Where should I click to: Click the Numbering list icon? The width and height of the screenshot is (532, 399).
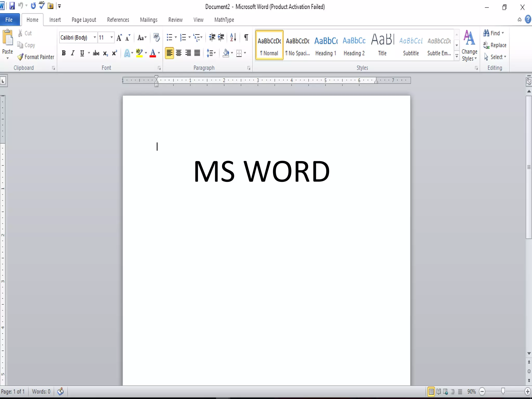(x=183, y=38)
